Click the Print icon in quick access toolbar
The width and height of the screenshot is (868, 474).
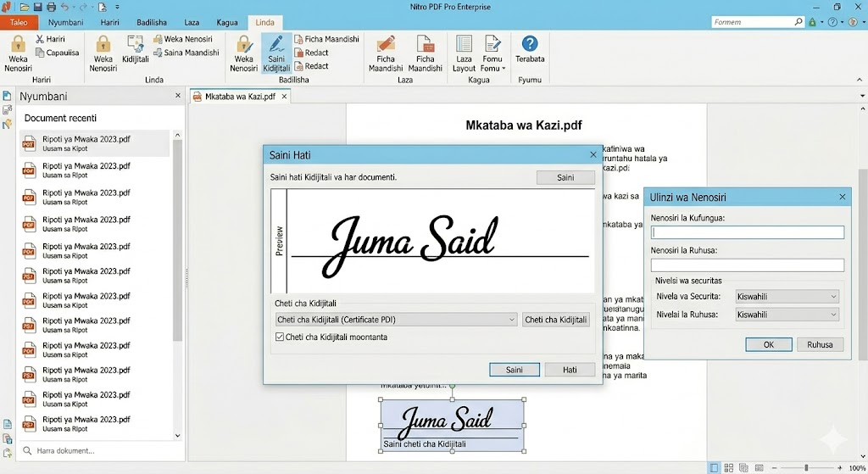(x=51, y=7)
